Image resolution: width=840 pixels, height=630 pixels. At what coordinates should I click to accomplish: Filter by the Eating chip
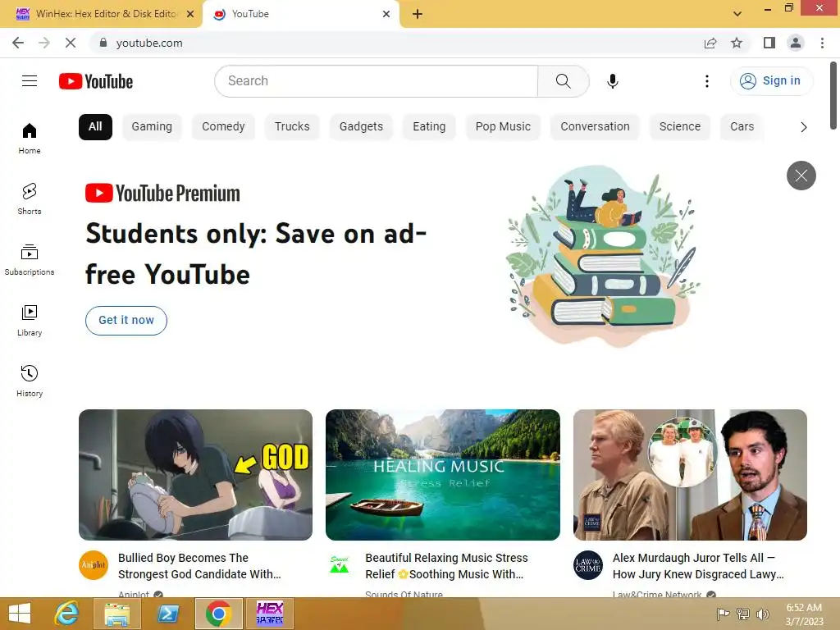[429, 127]
